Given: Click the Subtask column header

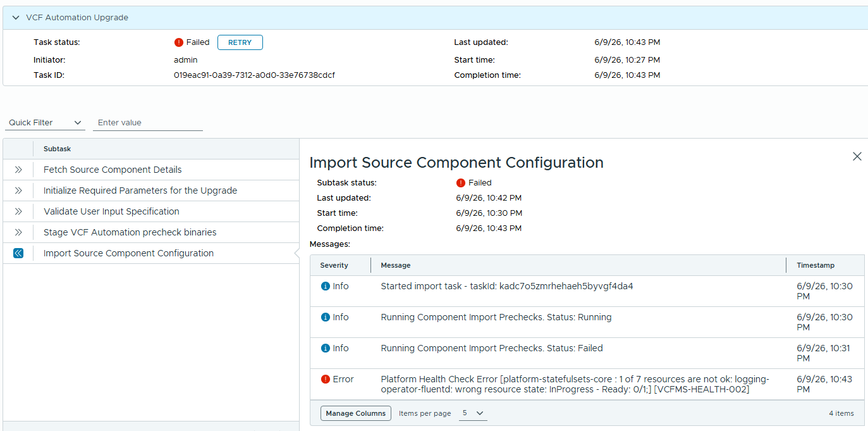Looking at the screenshot, I should pos(57,149).
